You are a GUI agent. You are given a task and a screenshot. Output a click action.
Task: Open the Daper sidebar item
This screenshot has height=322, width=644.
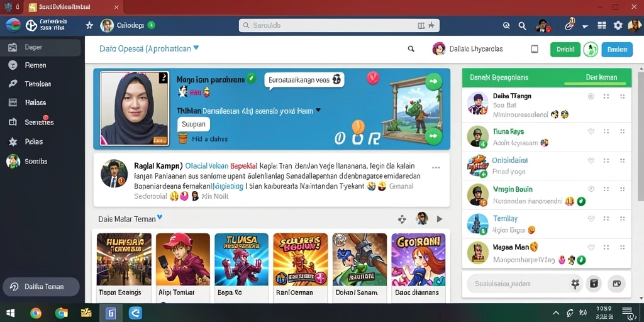point(41,47)
